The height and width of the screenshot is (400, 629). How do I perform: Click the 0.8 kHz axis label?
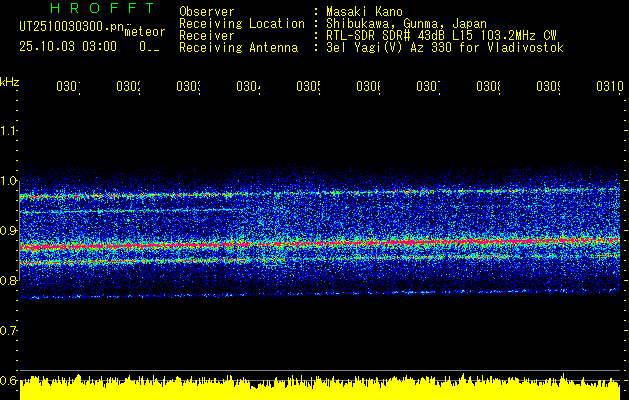[8, 280]
